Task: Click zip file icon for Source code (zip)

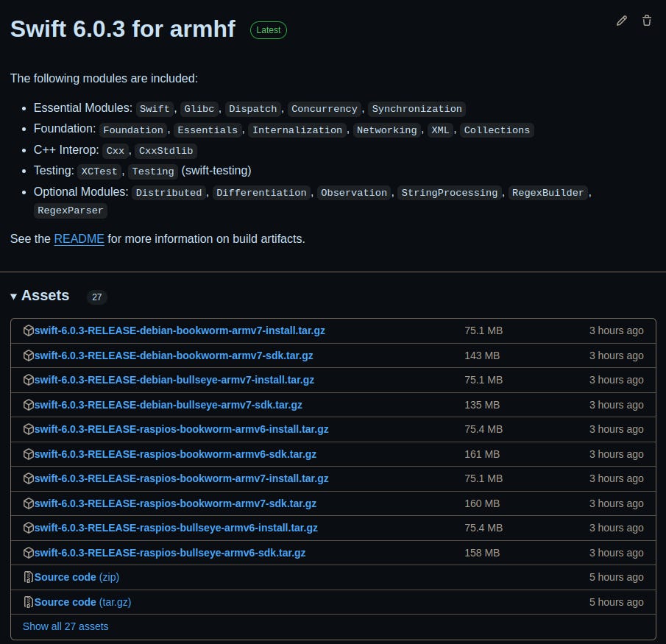Action: coord(29,577)
